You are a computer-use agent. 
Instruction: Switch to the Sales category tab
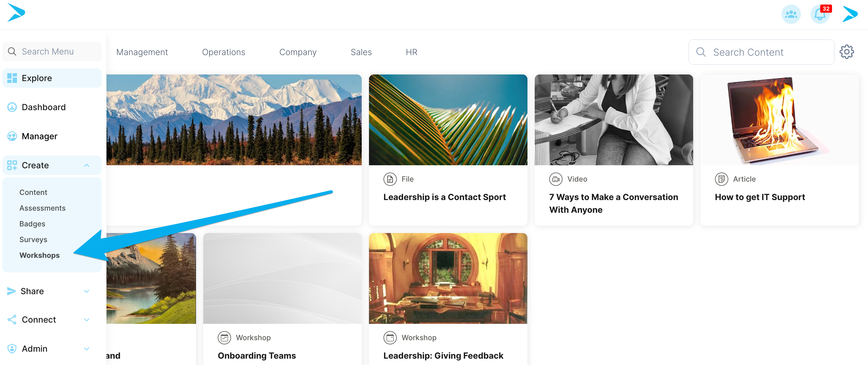pos(361,52)
